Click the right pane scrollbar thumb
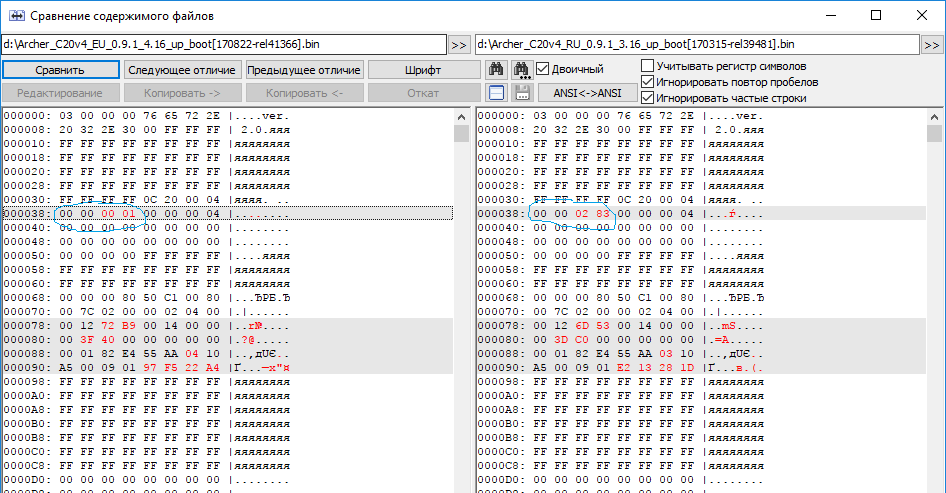The height and width of the screenshot is (493, 946). click(935, 133)
